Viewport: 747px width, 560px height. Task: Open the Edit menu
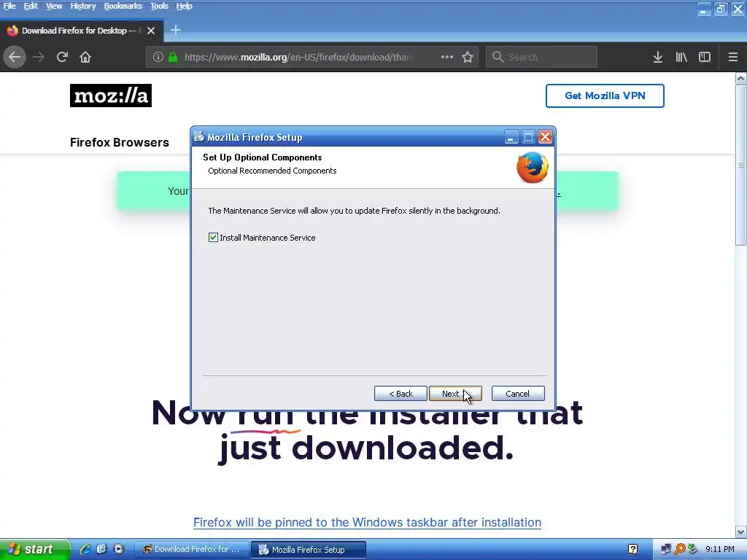(31, 6)
